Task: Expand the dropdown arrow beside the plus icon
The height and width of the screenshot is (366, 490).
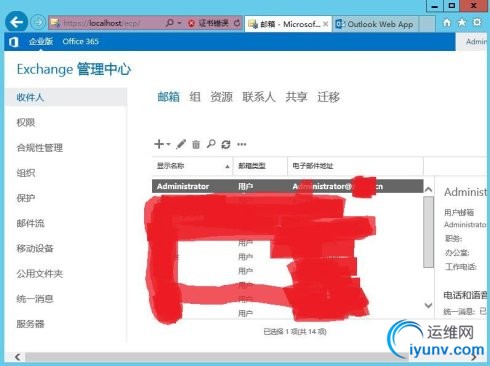Action: click(168, 144)
